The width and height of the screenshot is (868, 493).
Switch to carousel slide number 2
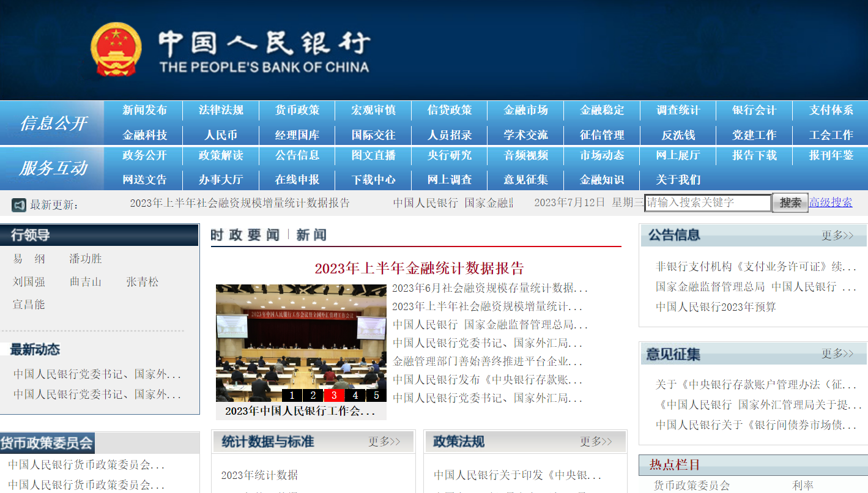313,395
